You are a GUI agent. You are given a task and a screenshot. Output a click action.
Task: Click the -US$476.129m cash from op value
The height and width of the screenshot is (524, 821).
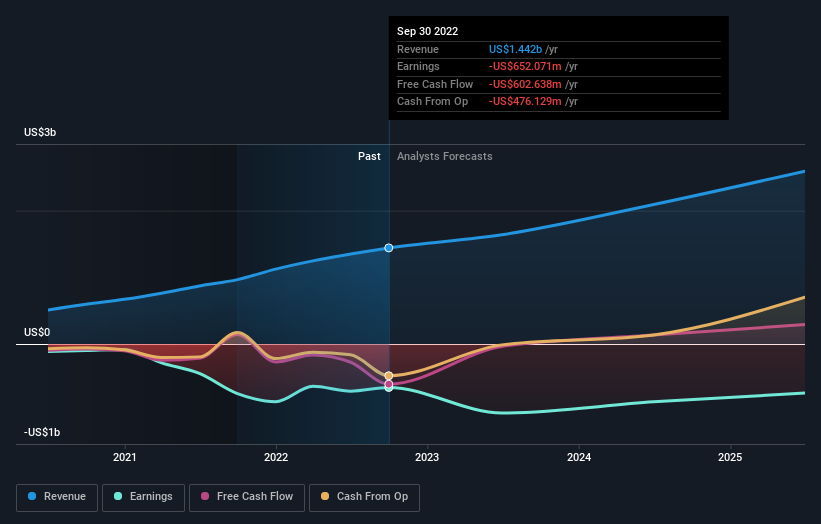tap(525, 102)
